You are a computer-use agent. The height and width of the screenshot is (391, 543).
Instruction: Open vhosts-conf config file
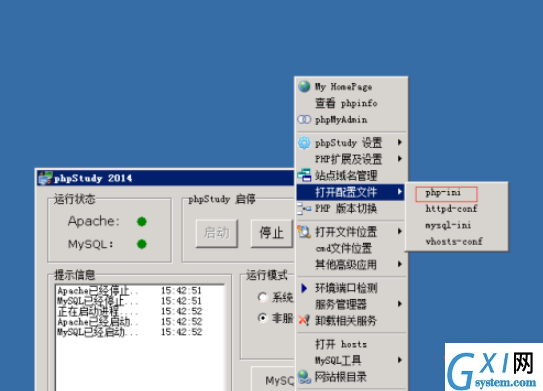pyautogui.click(x=454, y=241)
